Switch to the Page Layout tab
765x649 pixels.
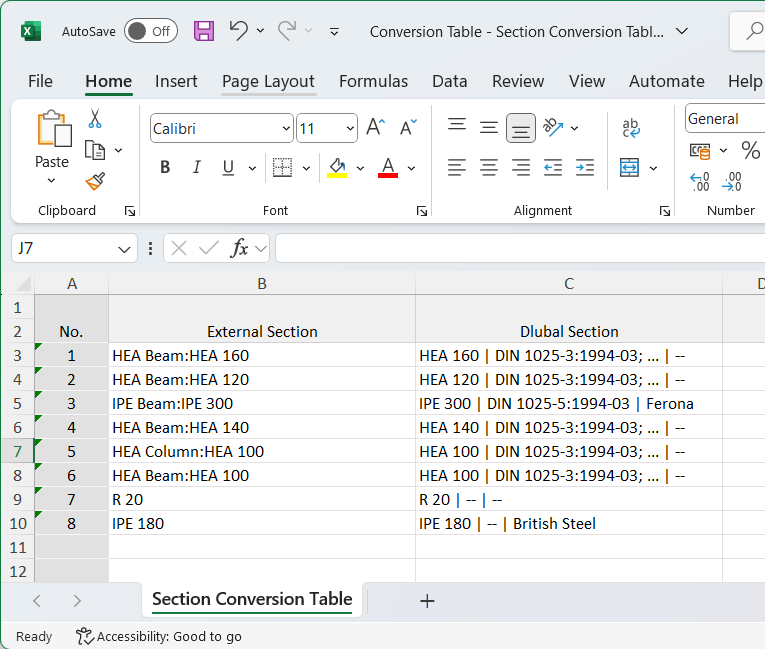(x=268, y=81)
